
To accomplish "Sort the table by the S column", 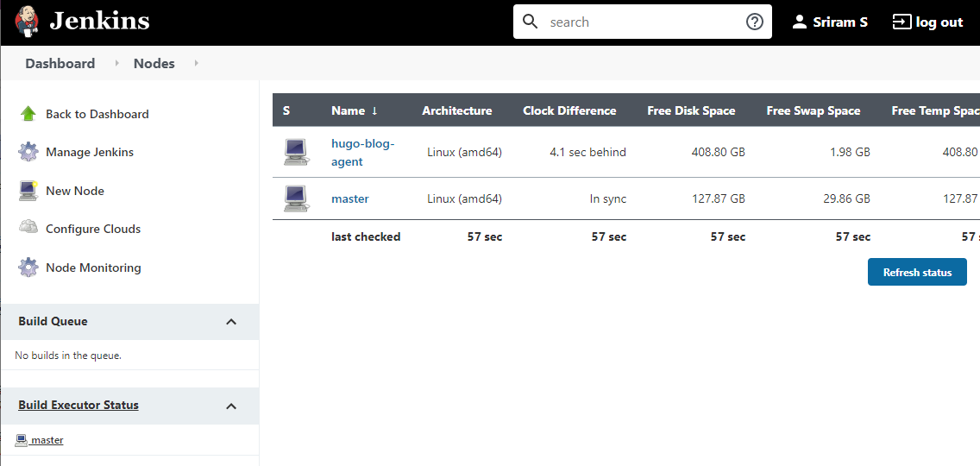I will [x=286, y=110].
